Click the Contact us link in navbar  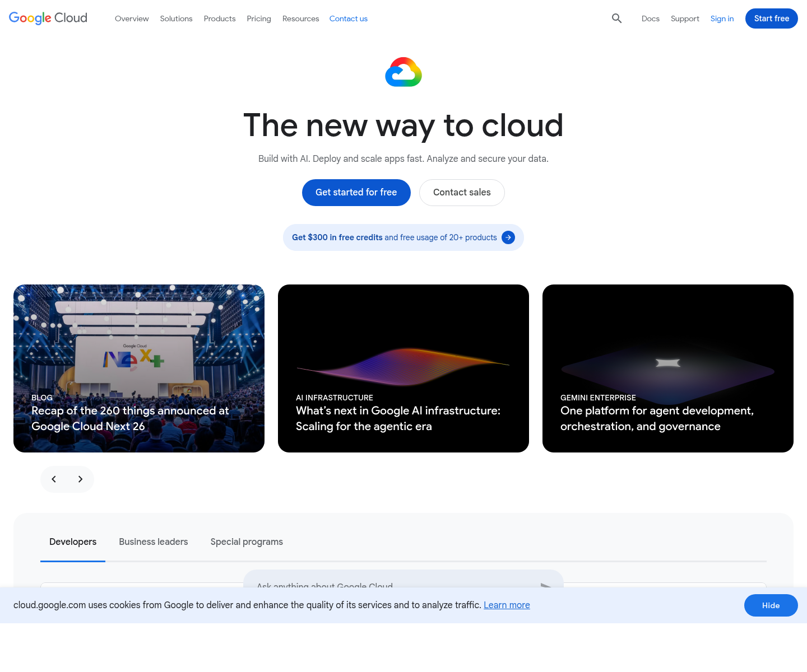[349, 18]
